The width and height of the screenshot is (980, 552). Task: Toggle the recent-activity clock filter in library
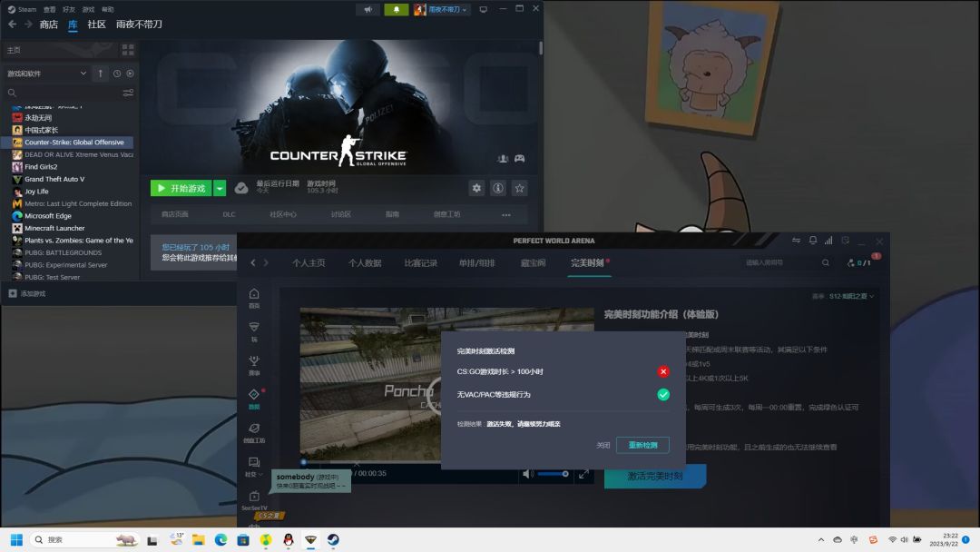[x=117, y=74]
